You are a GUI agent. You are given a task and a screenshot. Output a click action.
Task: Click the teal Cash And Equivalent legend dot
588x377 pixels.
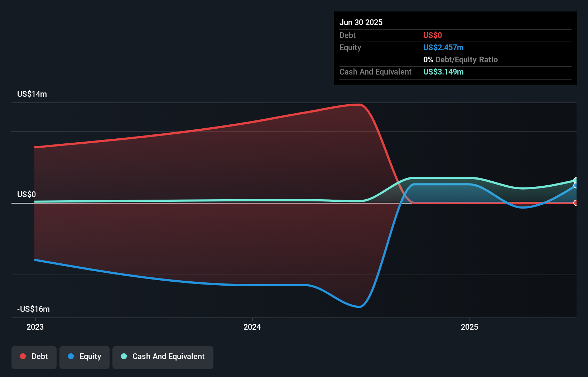click(124, 356)
